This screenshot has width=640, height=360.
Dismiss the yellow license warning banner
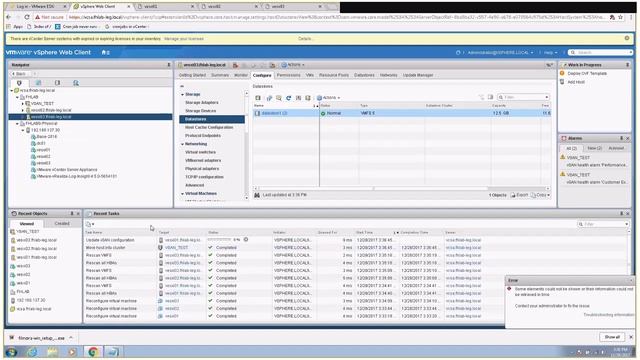tap(627, 38)
